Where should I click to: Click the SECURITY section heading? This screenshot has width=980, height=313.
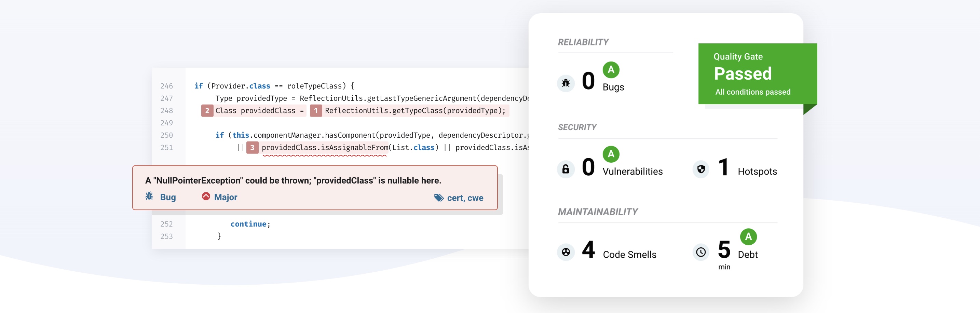(577, 127)
